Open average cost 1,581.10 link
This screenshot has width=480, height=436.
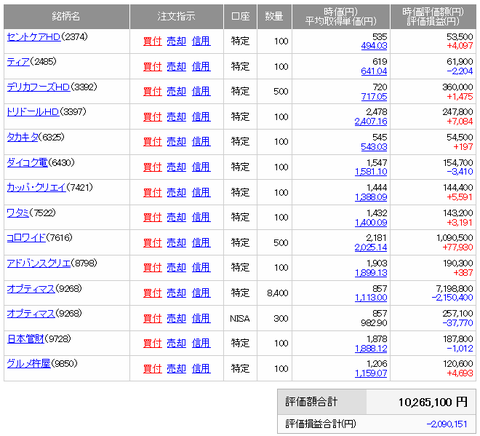pos(371,172)
